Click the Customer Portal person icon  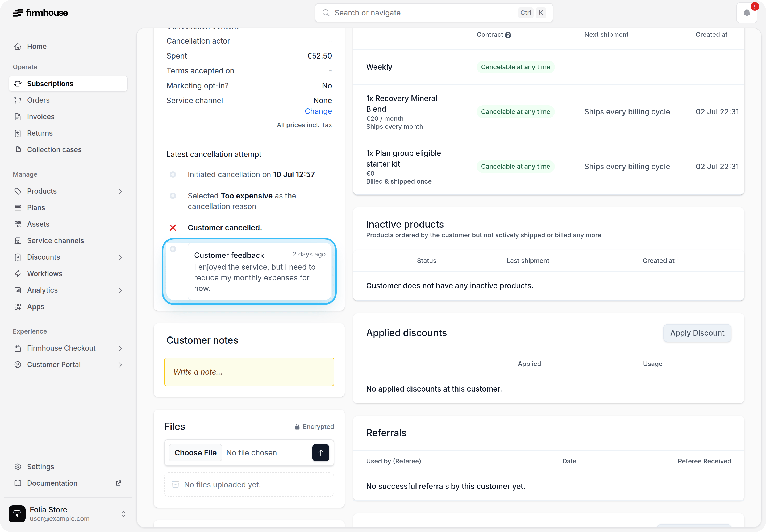pyautogui.click(x=18, y=365)
